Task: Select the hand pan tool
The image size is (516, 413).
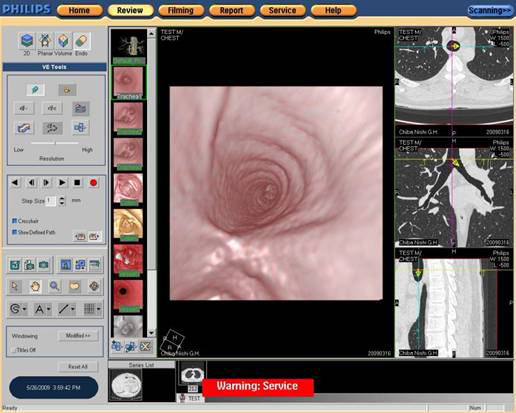Action: click(35, 286)
